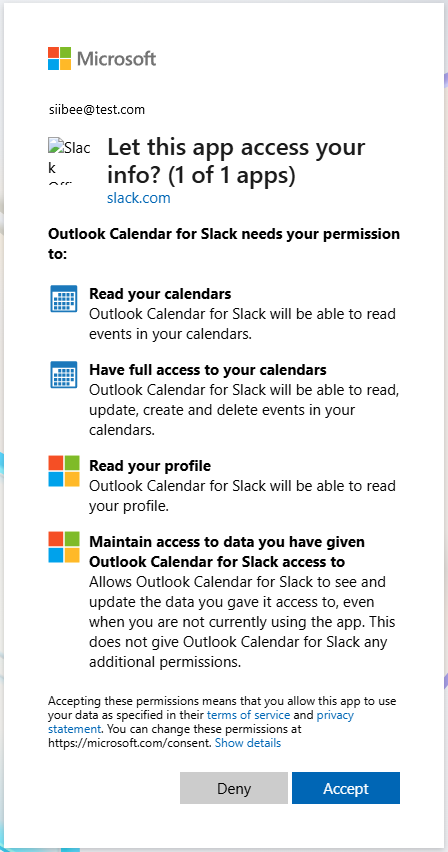Open the slack.com link

tap(139, 198)
